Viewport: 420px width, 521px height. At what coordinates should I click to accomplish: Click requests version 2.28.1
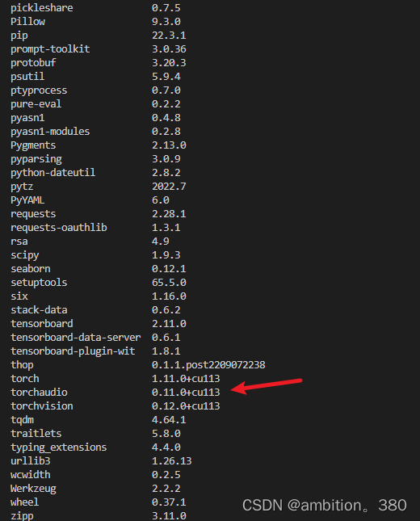[x=169, y=213]
